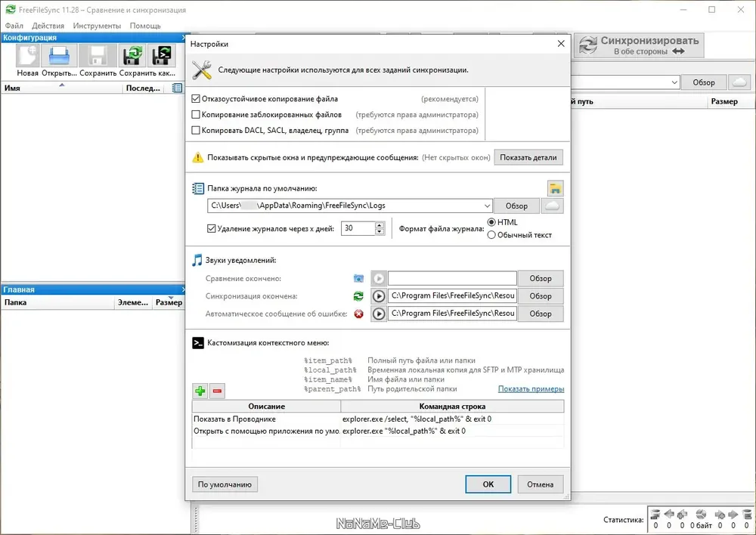The width and height of the screenshot is (756, 535).
Task: Expand folder path dropdown in main window
Action: coord(674,82)
